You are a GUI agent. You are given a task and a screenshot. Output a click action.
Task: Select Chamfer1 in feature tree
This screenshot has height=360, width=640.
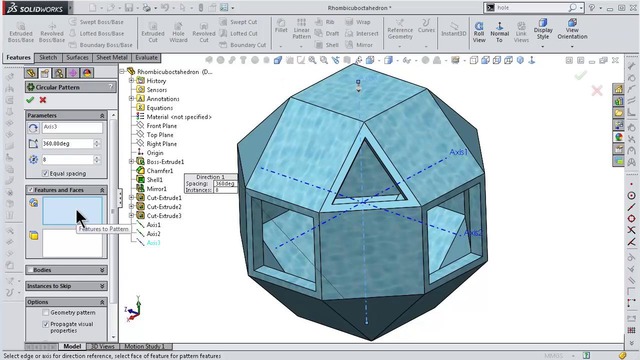160,171
